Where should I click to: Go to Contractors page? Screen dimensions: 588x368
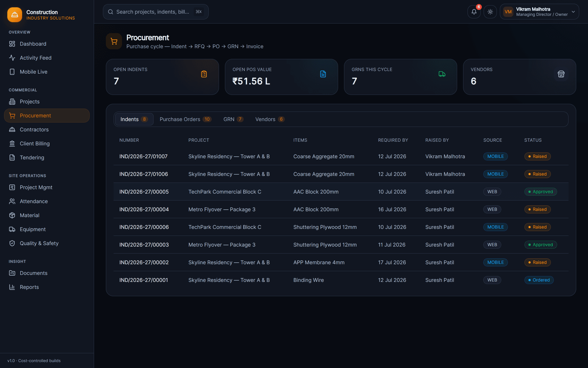47,130
